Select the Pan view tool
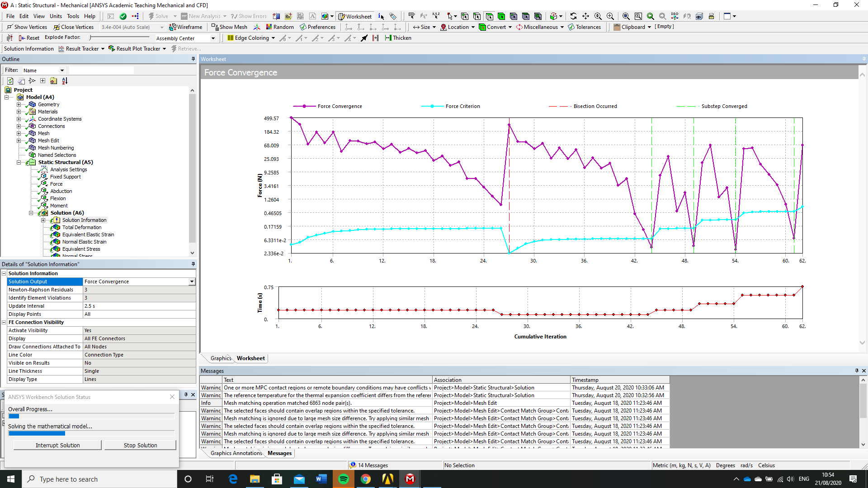The width and height of the screenshot is (868, 488). click(x=585, y=16)
